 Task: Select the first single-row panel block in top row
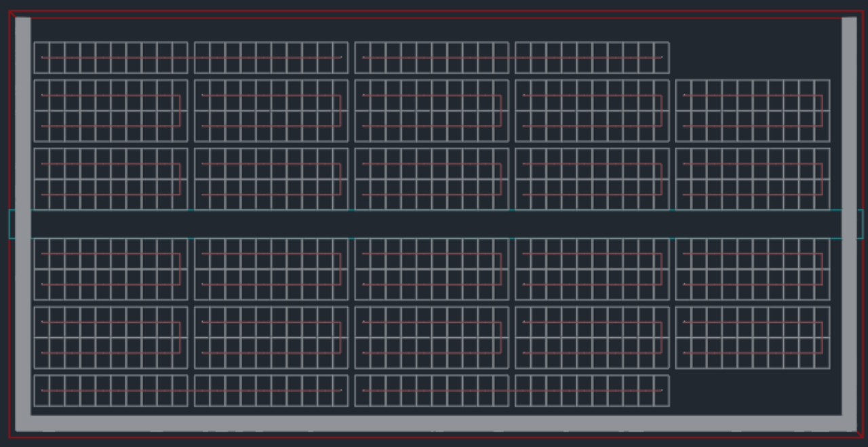click(x=111, y=58)
